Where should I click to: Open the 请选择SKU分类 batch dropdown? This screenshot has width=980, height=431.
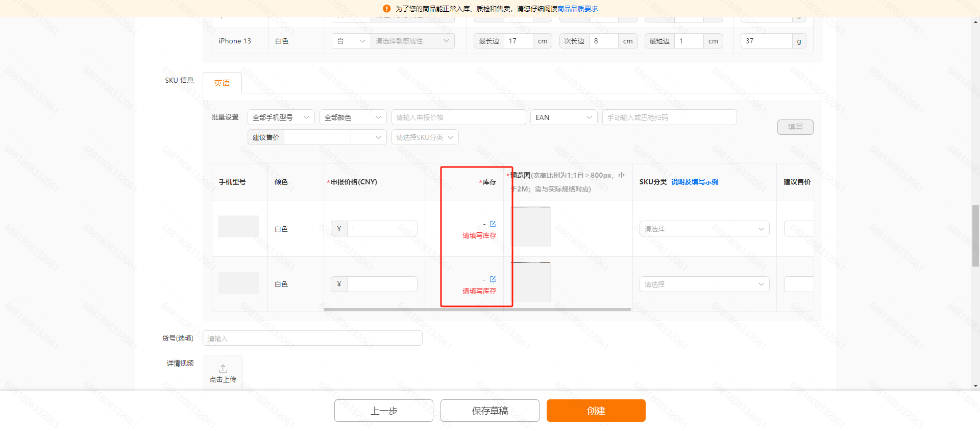[x=425, y=137]
